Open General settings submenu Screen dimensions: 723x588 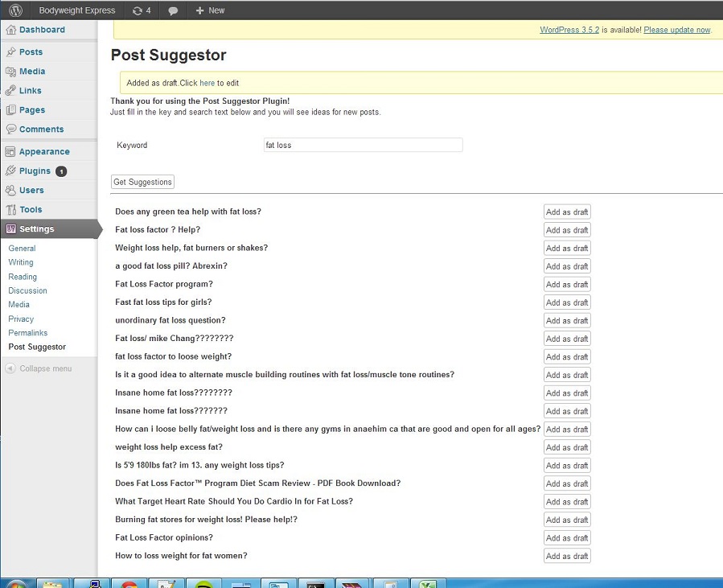(22, 248)
